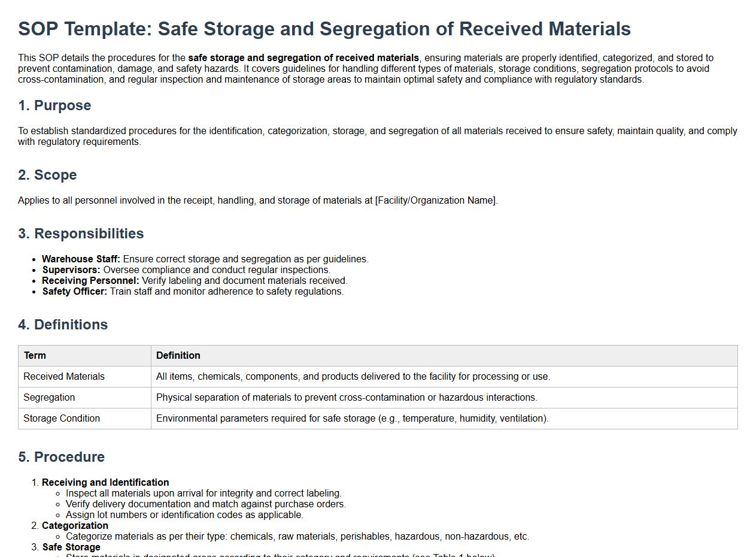Click the '4. Definitions' section heading
The image size is (756, 557).
pyautogui.click(x=63, y=325)
